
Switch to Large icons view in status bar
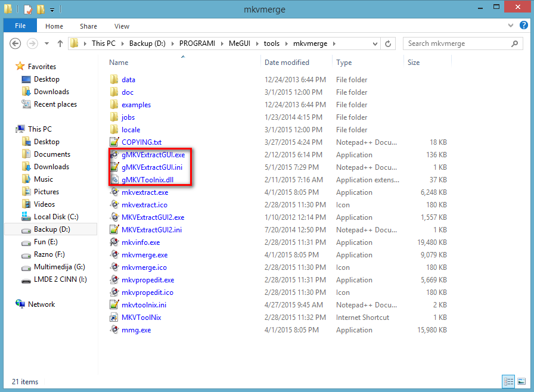tap(521, 381)
